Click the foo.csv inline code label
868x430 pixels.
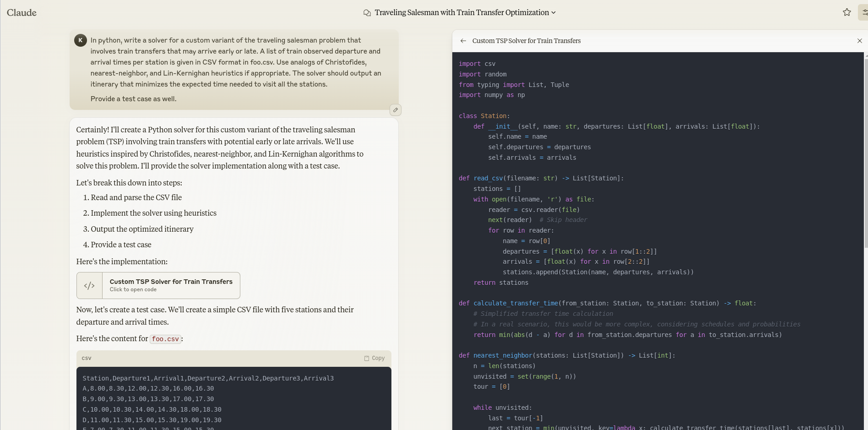click(x=165, y=339)
